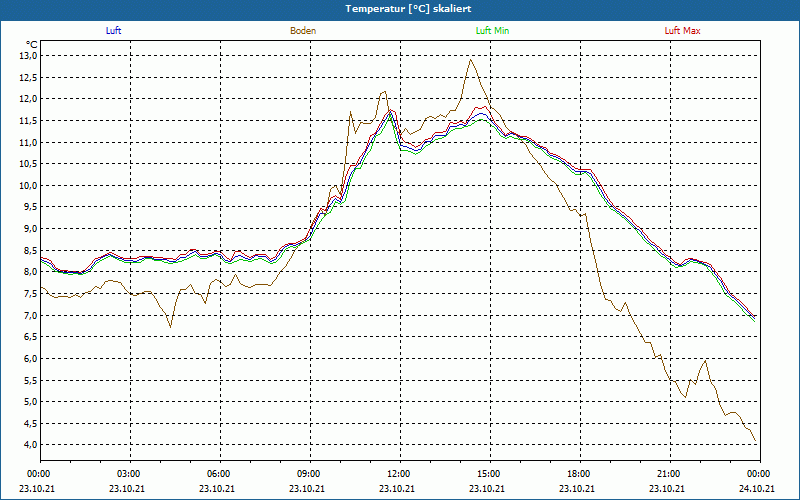
Task: Click the '7,5' y-axis value
Action: (x=31, y=293)
